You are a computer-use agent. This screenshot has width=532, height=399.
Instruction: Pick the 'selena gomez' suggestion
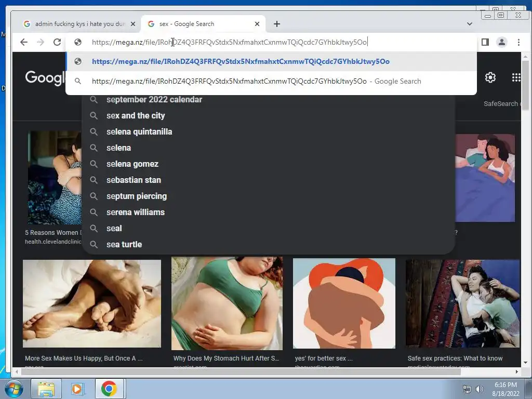(132, 164)
